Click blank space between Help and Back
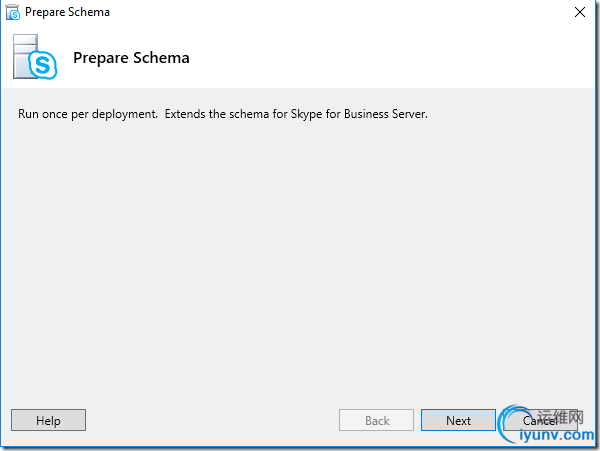The height and width of the screenshot is (451, 600). click(x=210, y=420)
